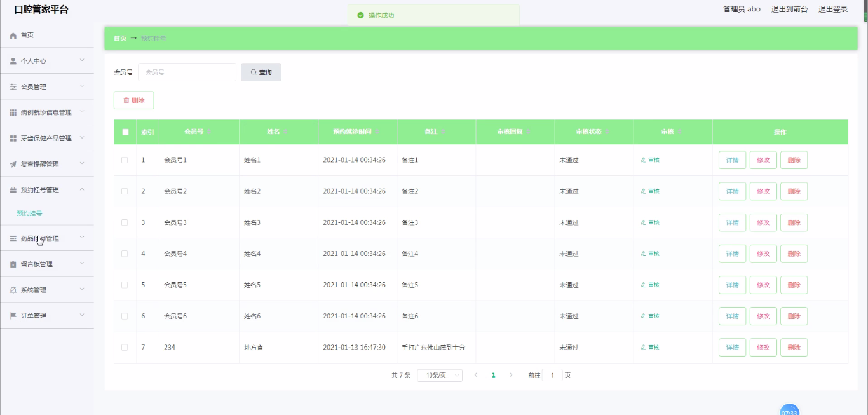Click the clipboard icon beside 留言板管理

(x=13, y=264)
